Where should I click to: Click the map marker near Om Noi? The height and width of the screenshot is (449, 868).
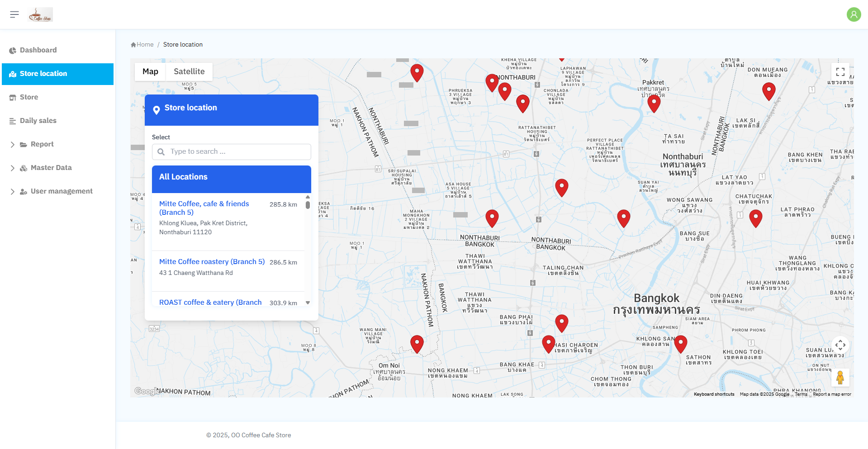(417, 344)
